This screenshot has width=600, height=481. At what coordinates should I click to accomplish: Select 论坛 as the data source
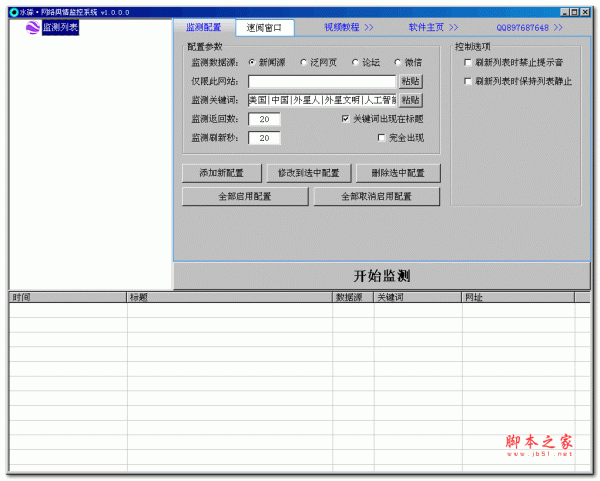tap(355, 63)
